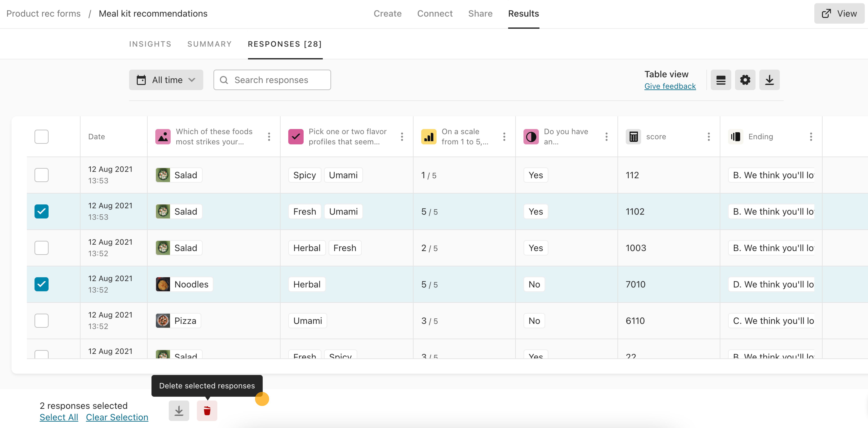Open options menu for Ending column
868x428 pixels.
pos(811,136)
